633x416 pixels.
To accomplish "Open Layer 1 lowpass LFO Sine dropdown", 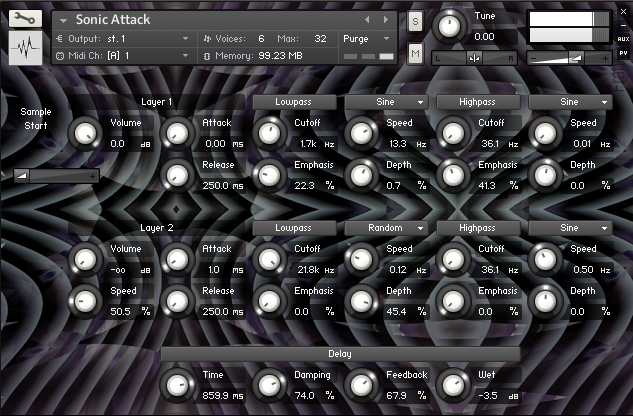I will click(x=386, y=102).
